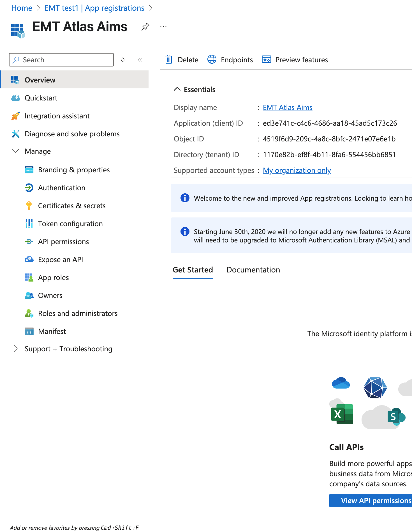Click the Authentication arrow icon

(29, 188)
